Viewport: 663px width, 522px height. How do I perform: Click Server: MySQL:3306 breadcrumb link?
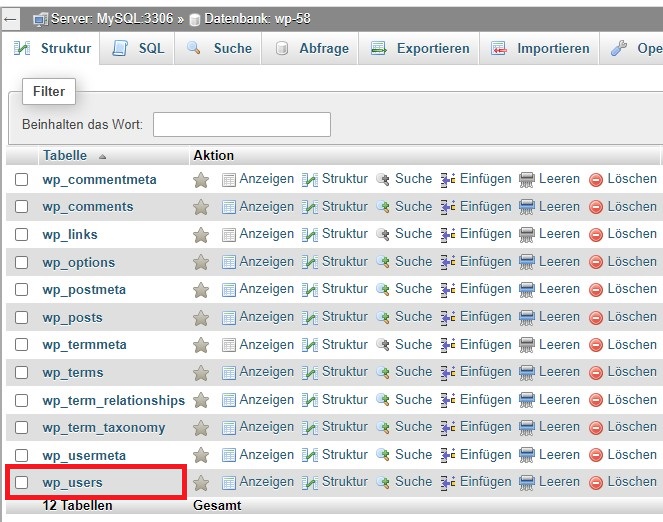click(x=112, y=19)
